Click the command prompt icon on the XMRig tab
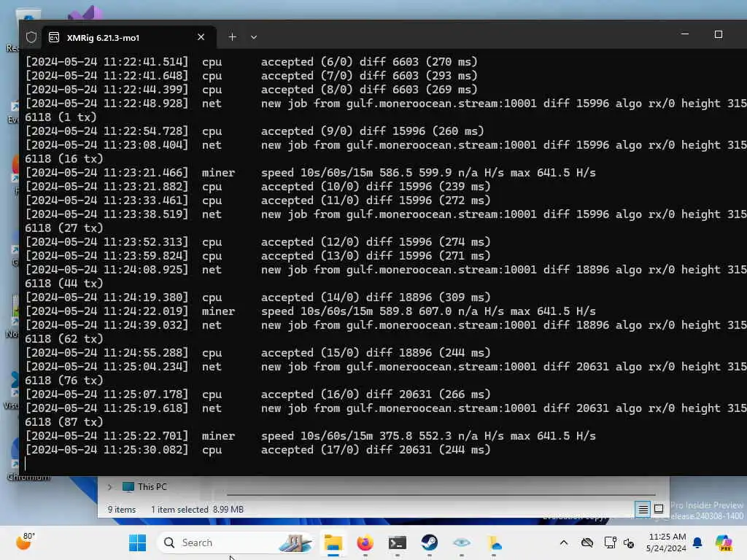 (x=54, y=37)
